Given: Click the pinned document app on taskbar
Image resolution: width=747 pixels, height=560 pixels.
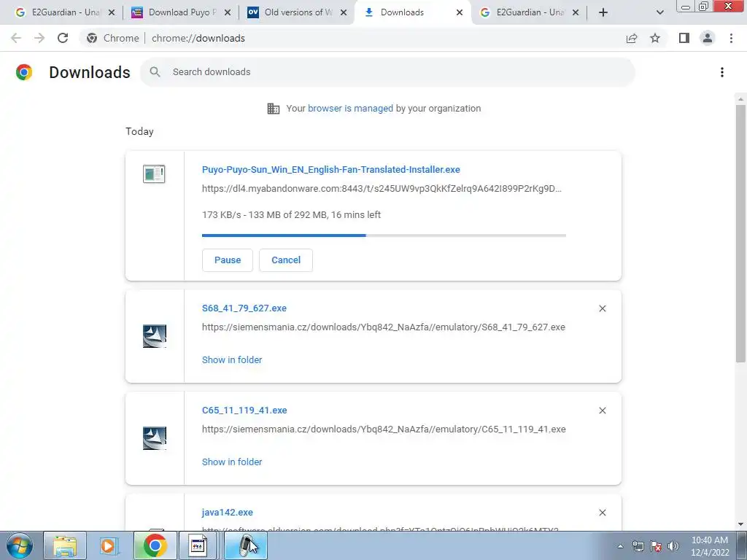Looking at the screenshot, I should (x=198, y=545).
